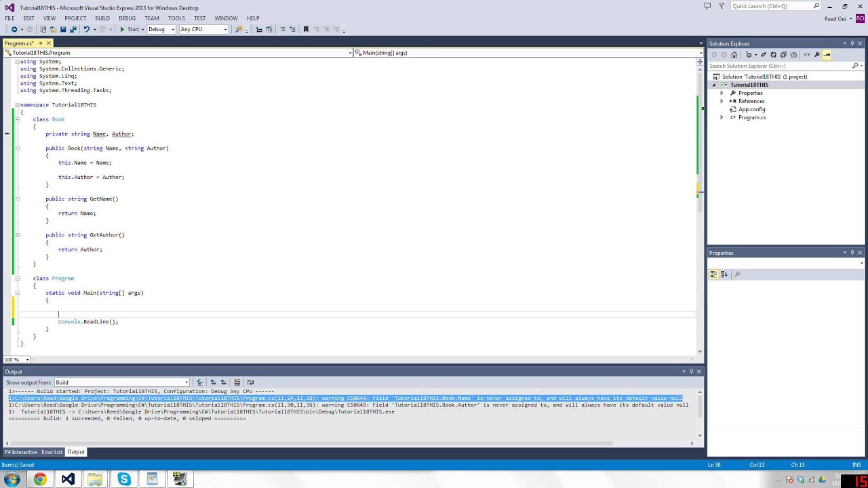Open the BUILD menu

click(x=102, y=18)
